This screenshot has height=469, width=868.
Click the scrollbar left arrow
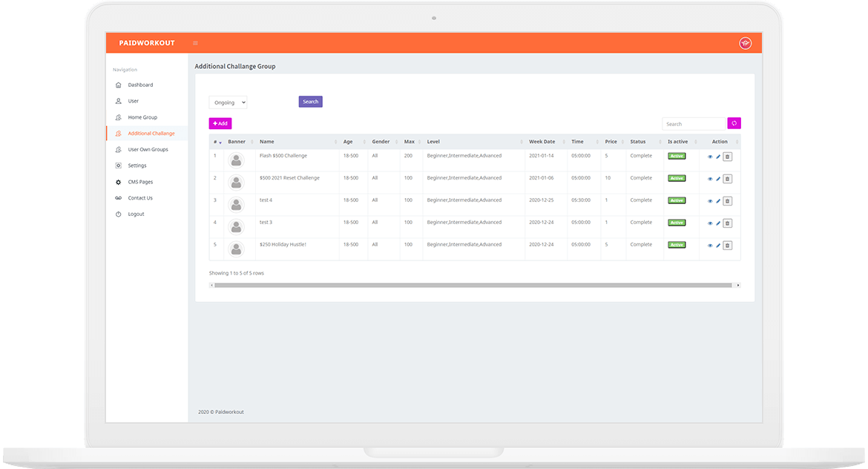[x=211, y=285]
